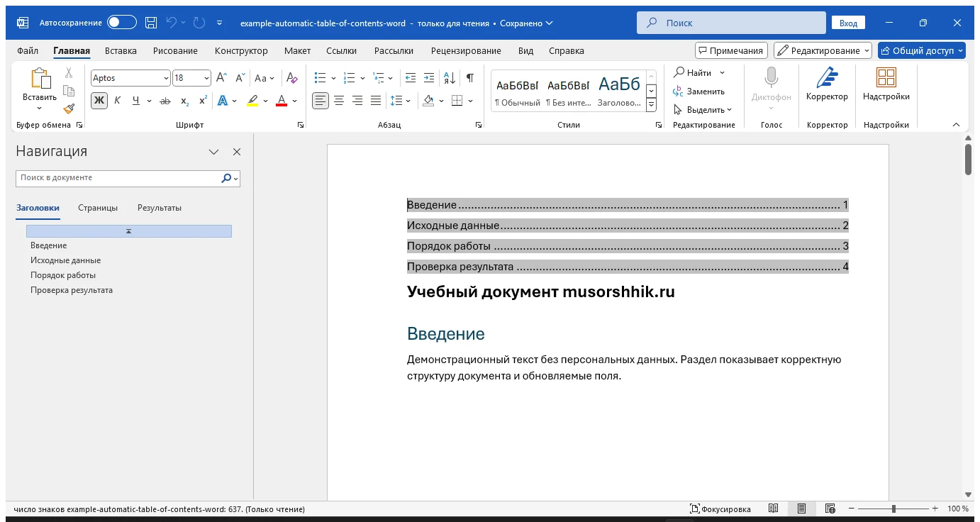Click the Multilevel list icon
The image size is (980, 522).
point(378,78)
